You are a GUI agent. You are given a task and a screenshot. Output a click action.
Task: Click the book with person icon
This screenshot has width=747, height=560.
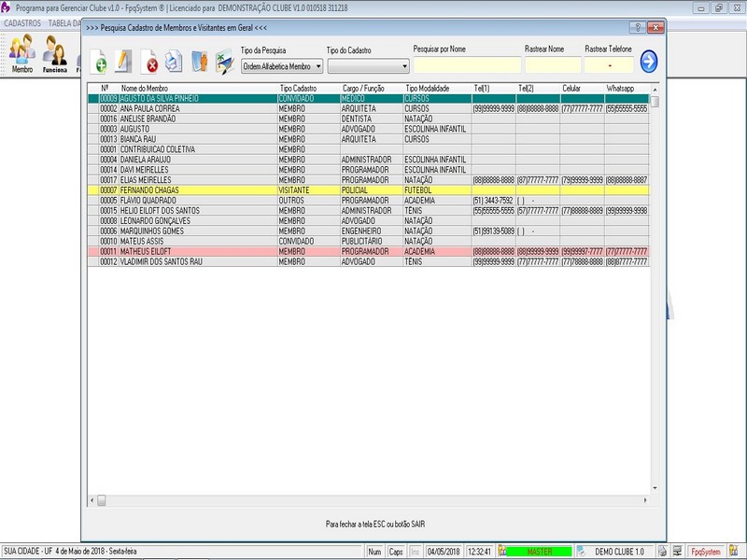click(200, 62)
